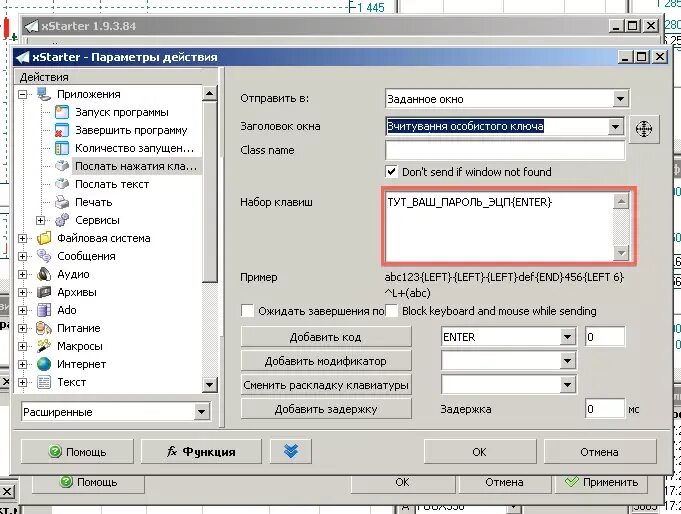Click the Печать printer icon
The width and height of the screenshot is (681, 514).
[62, 202]
